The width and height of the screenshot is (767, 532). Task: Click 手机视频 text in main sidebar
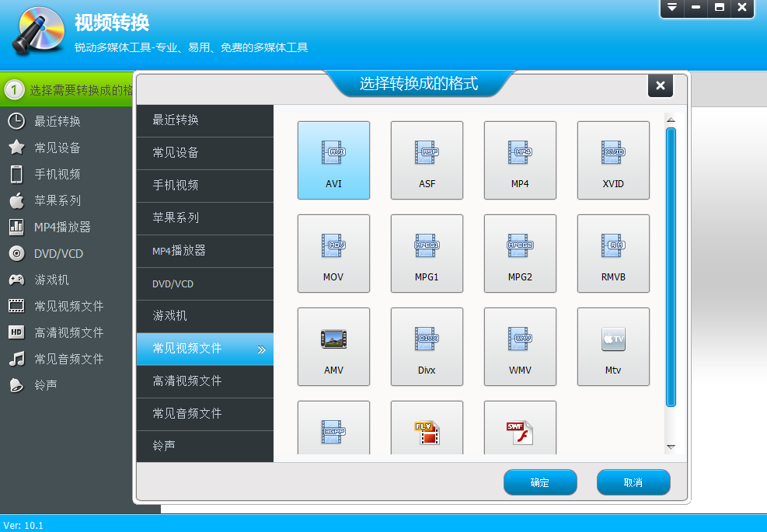point(58,174)
